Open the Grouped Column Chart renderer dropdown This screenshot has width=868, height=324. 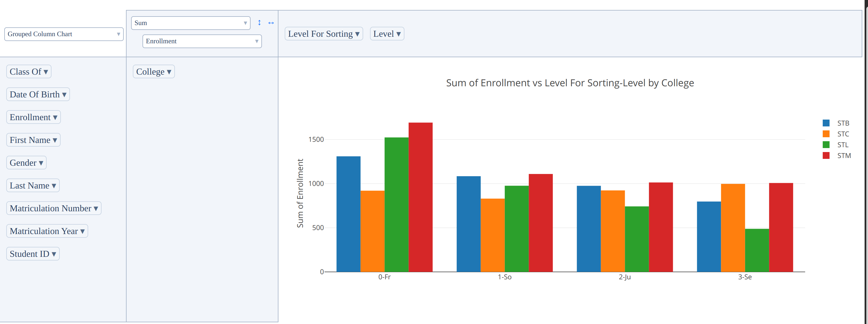click(x=64, y=34)
